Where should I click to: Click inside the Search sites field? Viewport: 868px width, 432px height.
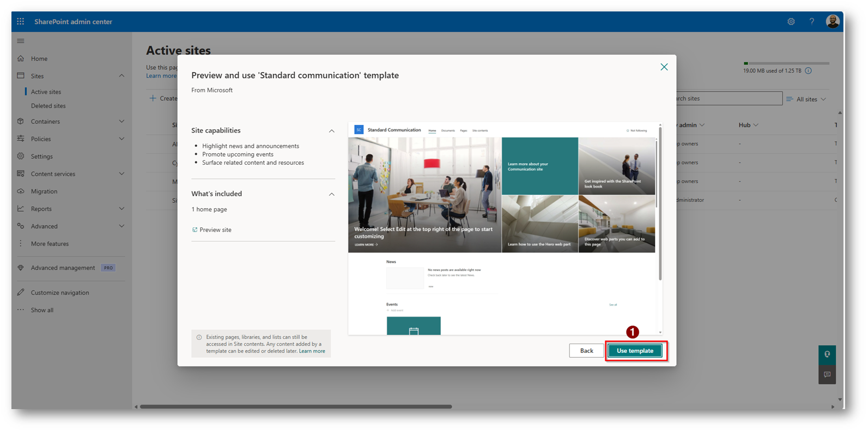pos(729,99)
